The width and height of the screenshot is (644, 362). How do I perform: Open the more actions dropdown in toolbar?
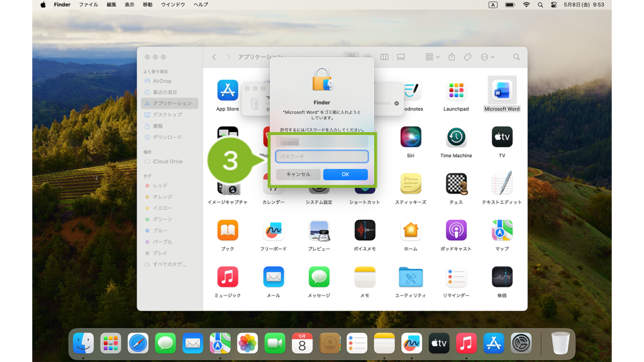tap(487, 57)
